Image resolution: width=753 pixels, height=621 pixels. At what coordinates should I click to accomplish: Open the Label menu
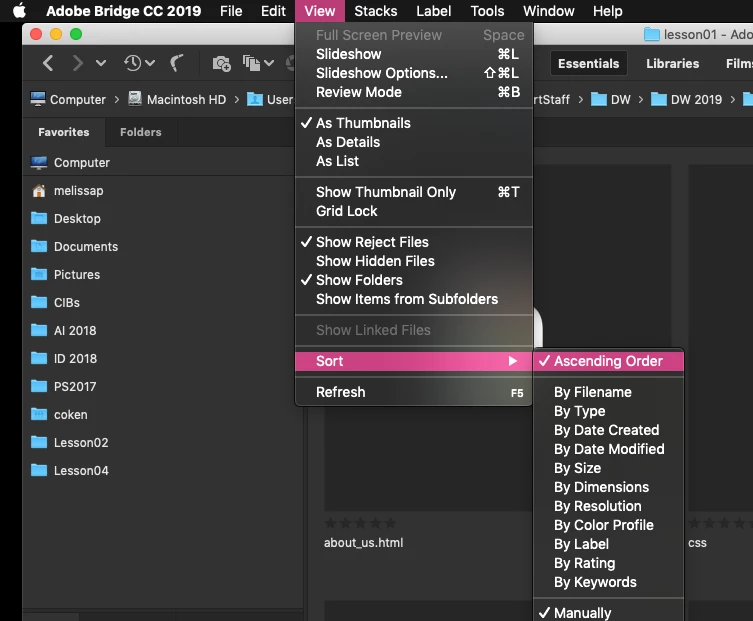[x=433, y=11]
